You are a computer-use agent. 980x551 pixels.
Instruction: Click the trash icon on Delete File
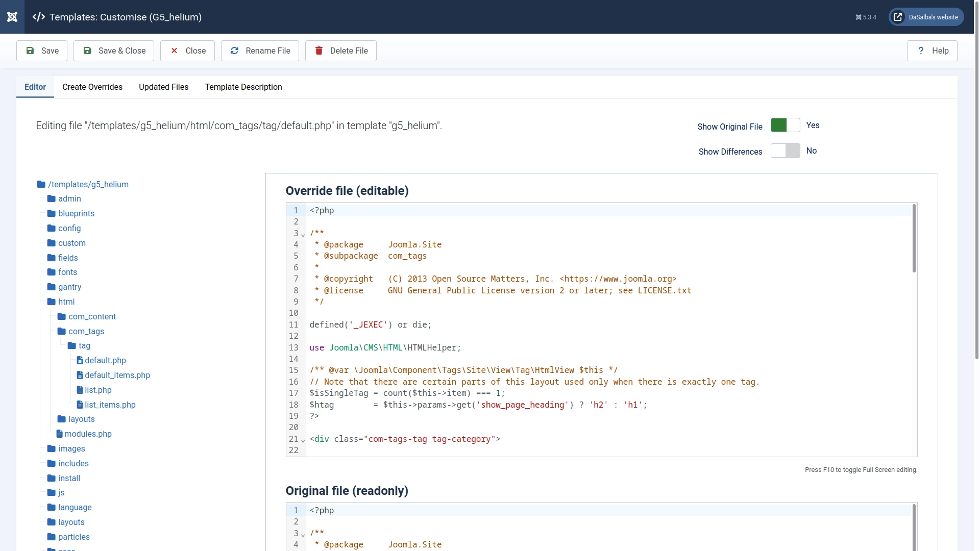319,51
